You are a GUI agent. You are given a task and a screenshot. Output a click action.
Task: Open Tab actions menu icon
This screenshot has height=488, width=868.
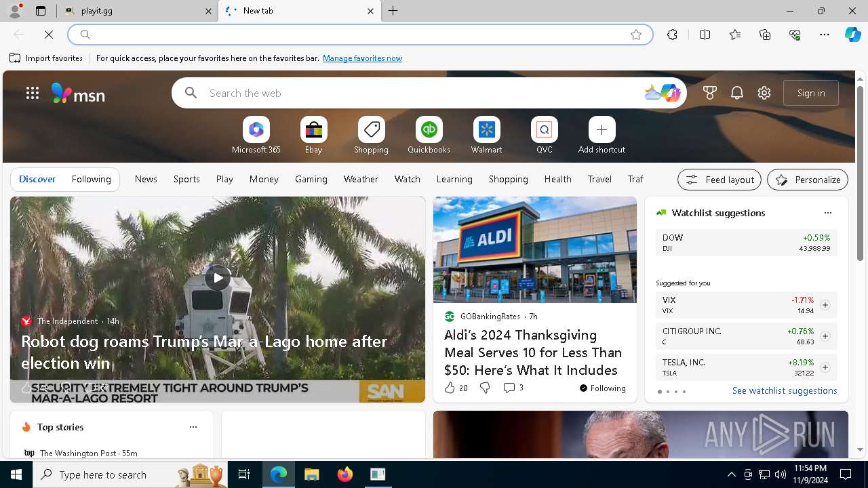pos(41,11)
